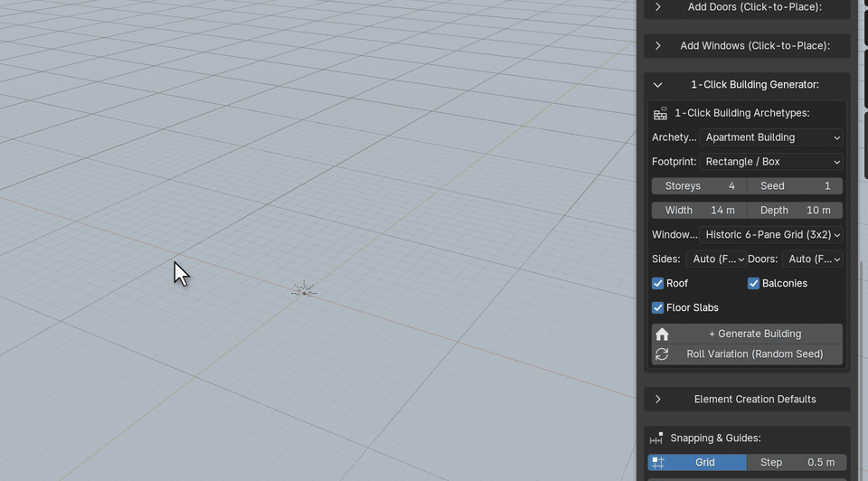
Task: Toggle the Grid snapping button
Action: click(697, 462)
